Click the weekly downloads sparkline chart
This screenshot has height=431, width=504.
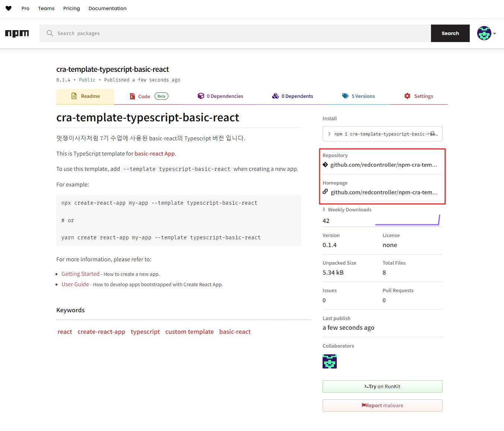pyautogui.click(x=408, y=220)
